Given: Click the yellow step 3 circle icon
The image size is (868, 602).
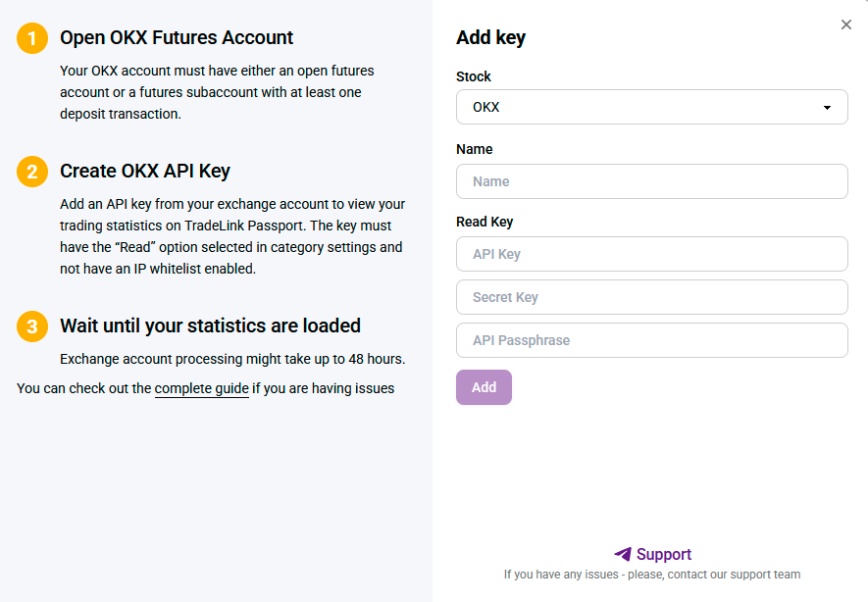Looking at the screenshot, I should point(32,326).
